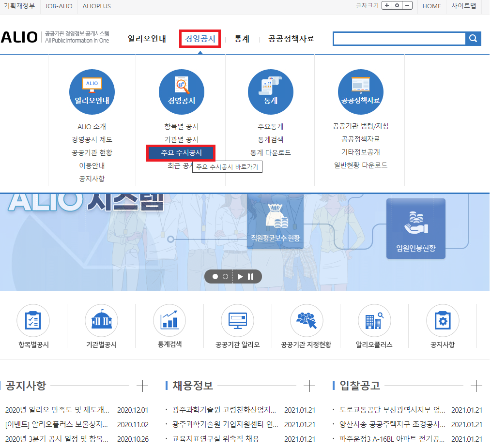Open the 공공정책자료 circle icon
The image size is (491, 448).
pyautogui.click(x=360, y=92)
